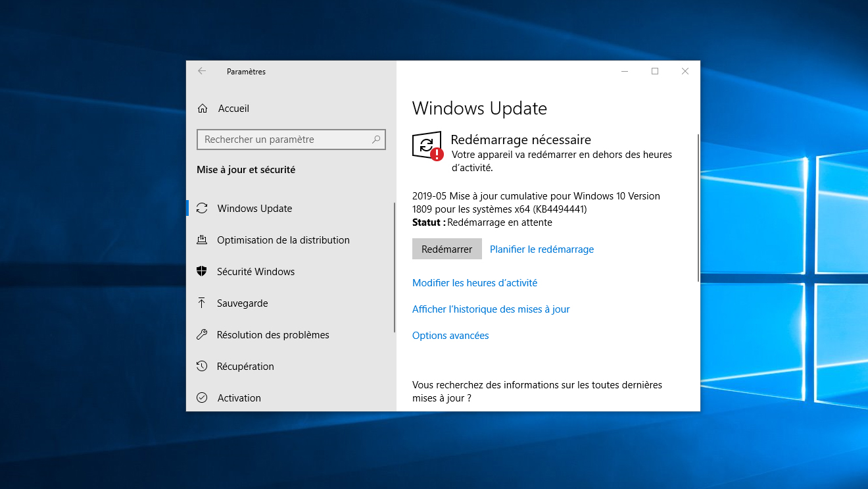The image size is (868, 489).
Task: Select Résolution des problèmes in sidebar
Action: [x=290, y=334]
